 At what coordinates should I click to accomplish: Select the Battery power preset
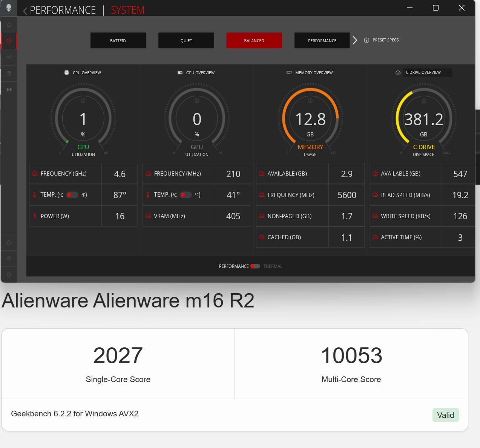coord(118,40)
